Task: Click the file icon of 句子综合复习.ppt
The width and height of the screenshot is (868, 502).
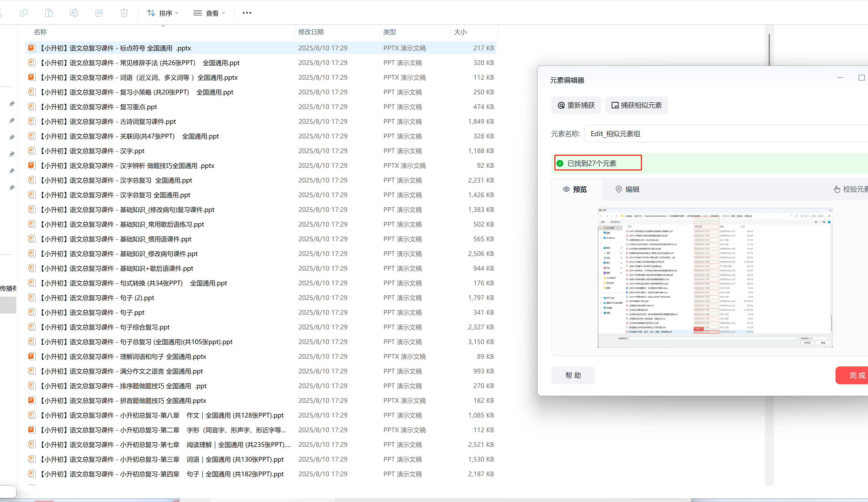Action: pyautogui.click(x=32, y=327)
